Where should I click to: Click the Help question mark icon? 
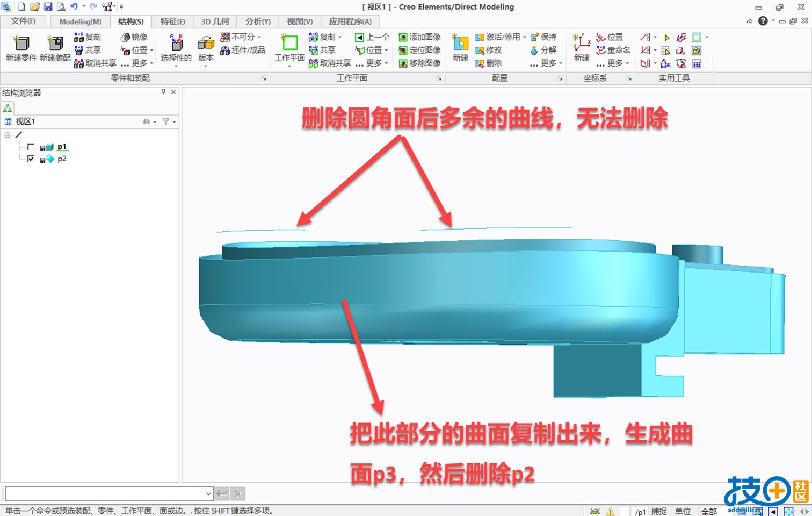click(x=763, y=21)
